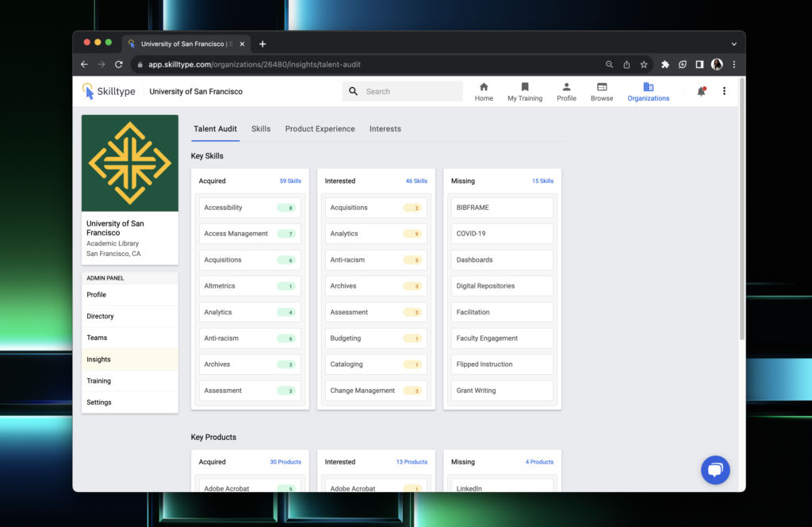Click into the Search field

click(403, 91)
